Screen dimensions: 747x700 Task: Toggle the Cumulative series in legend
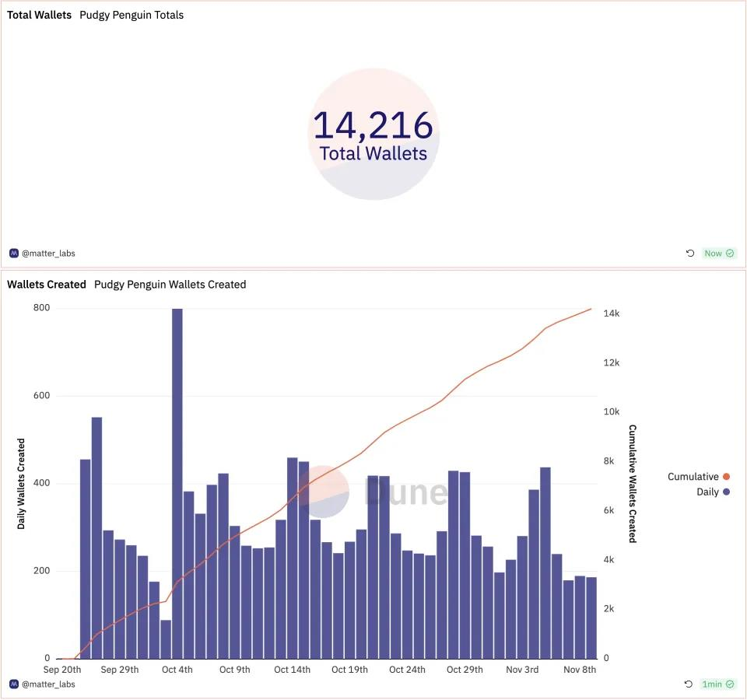(699, 477)
